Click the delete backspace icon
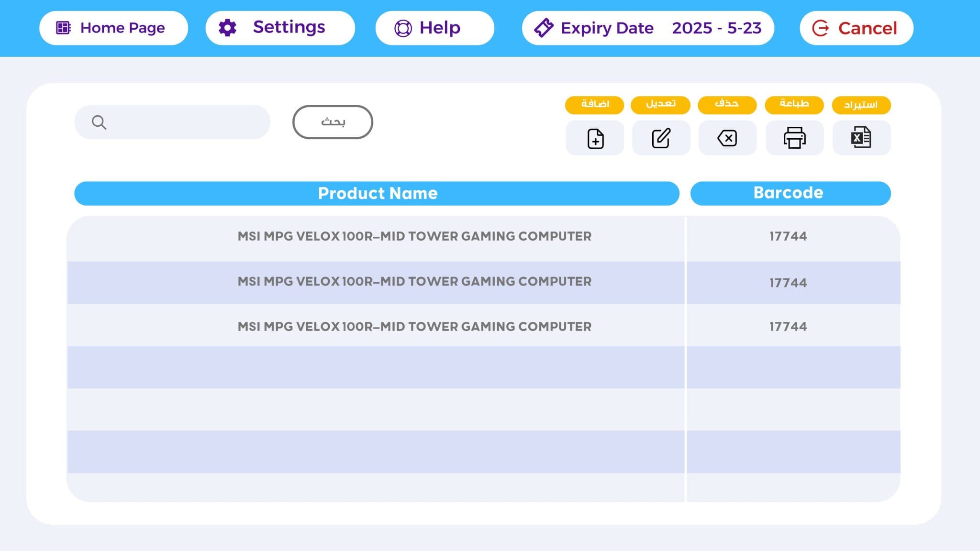 (x=727, y=138)
